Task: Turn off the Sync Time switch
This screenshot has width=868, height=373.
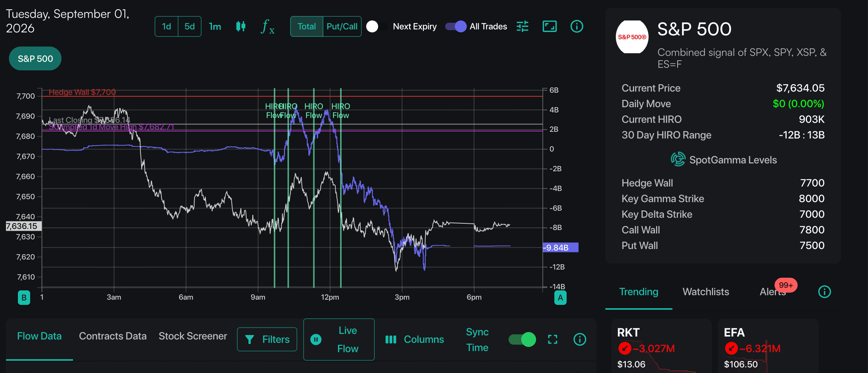Action: point(522,339)
